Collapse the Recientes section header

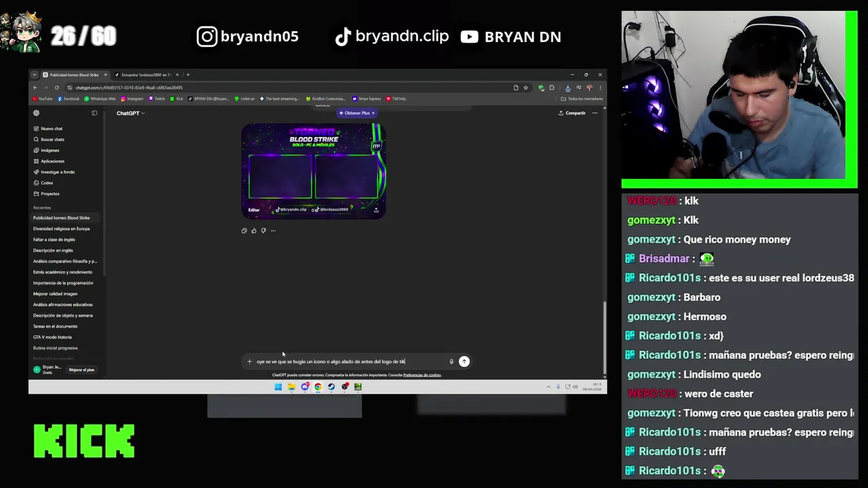42,207
